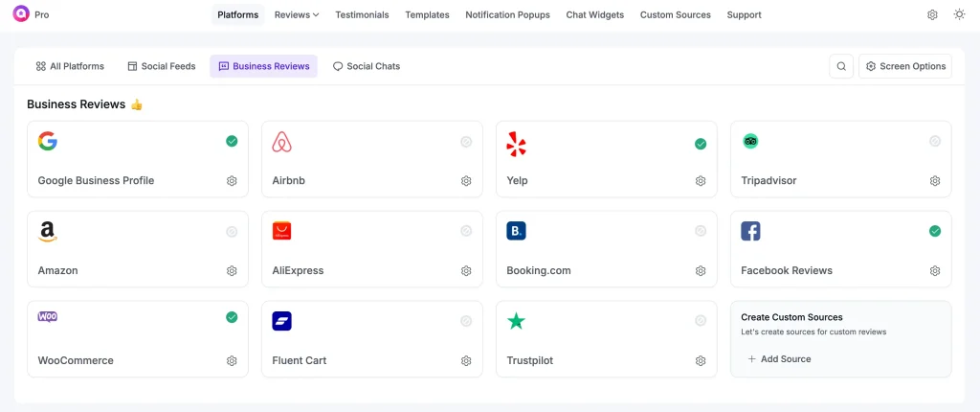The width and height of the screenshot is (980, 412).
Task: Open Fluent Cart settings gear
Action: [466, 360]
